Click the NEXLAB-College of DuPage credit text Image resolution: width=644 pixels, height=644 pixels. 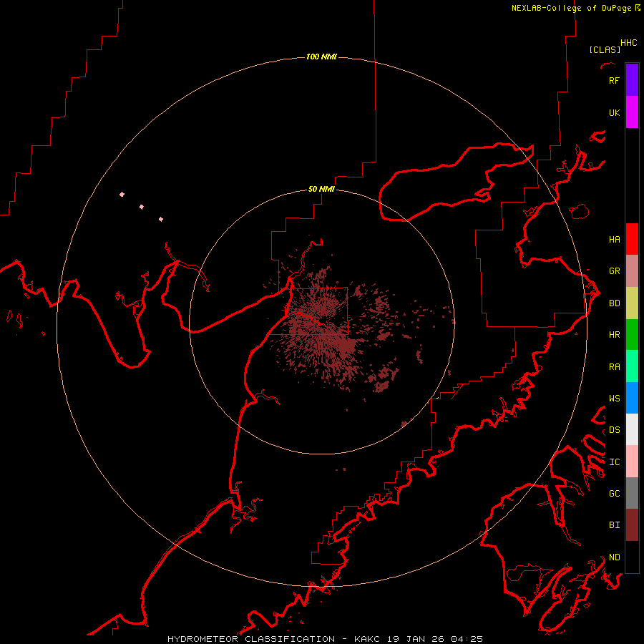point(571,8)
